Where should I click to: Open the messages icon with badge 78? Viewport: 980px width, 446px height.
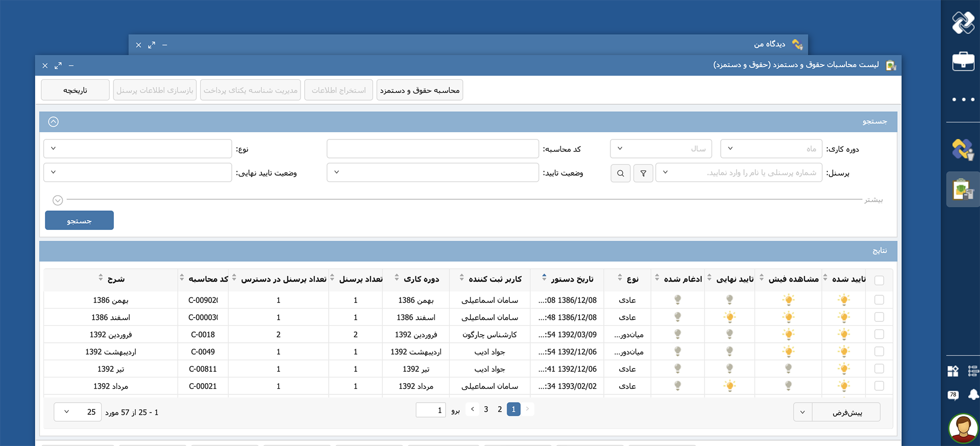(x=952, y=395)
